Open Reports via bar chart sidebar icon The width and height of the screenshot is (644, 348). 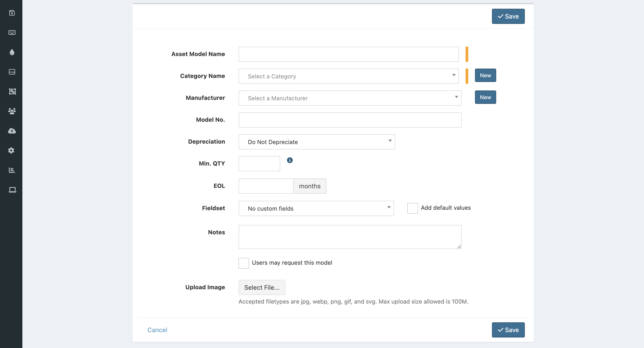coord(12,170)
